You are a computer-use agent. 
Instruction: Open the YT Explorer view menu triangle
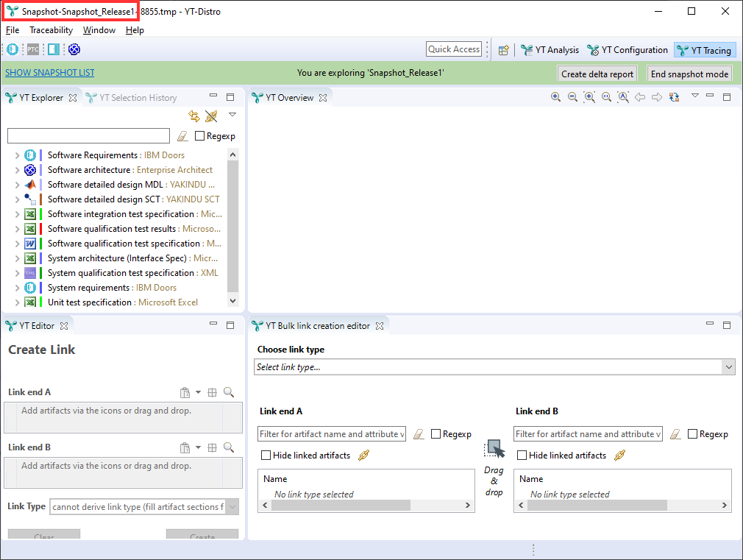[232, 115]
